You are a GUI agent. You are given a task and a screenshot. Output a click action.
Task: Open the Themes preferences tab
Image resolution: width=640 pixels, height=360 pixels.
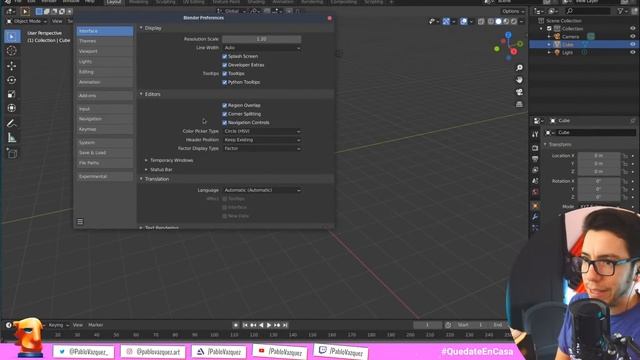(104, 41)
